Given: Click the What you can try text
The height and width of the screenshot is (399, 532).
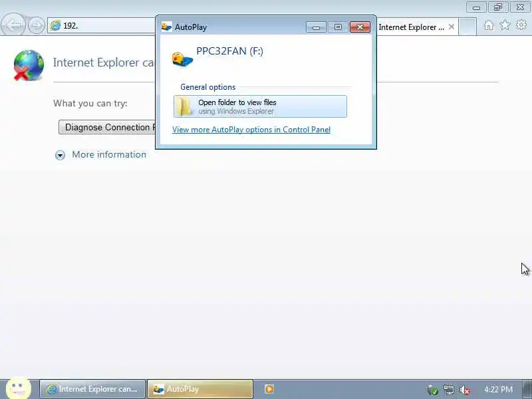Looking at the screenshot, I should 90,103.
